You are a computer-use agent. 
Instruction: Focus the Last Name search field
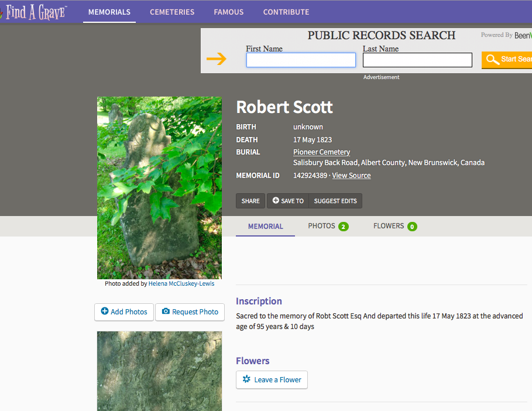click(x=417, y=60)
